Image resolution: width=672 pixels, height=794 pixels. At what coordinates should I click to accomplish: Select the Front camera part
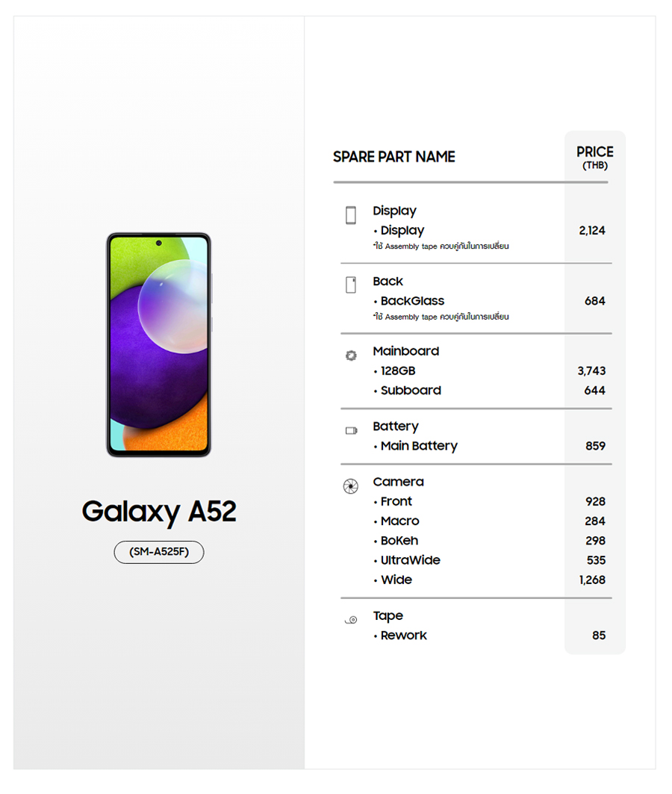tap(396, 501)
